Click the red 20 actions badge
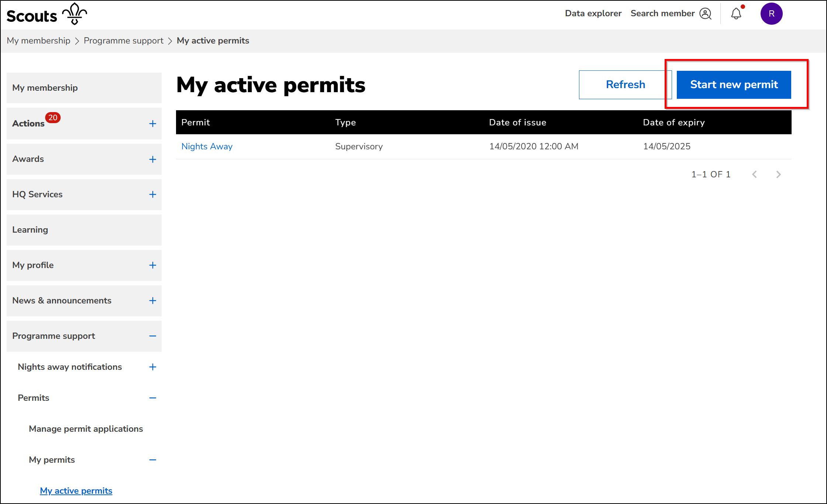Image resolution: width=827 pixels, height=504 pixels. tap(53, 118)
